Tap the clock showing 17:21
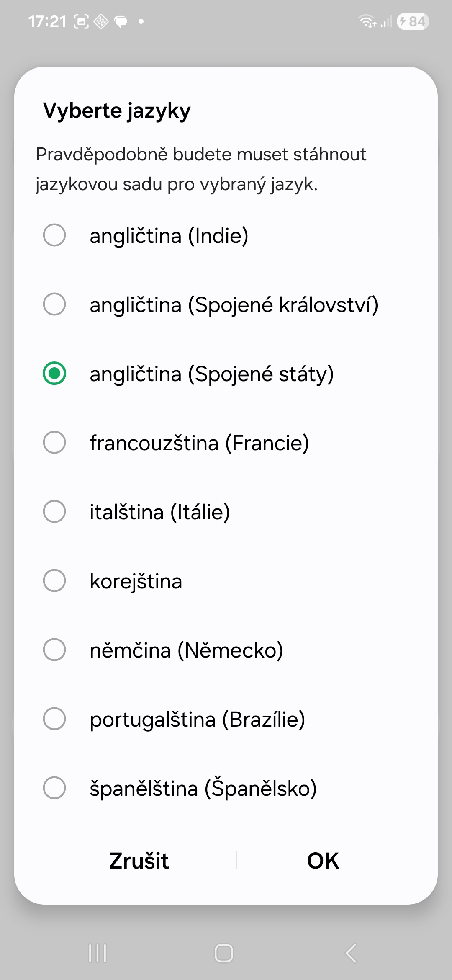The width and height of the screenshot is (452, 980). 47,21
